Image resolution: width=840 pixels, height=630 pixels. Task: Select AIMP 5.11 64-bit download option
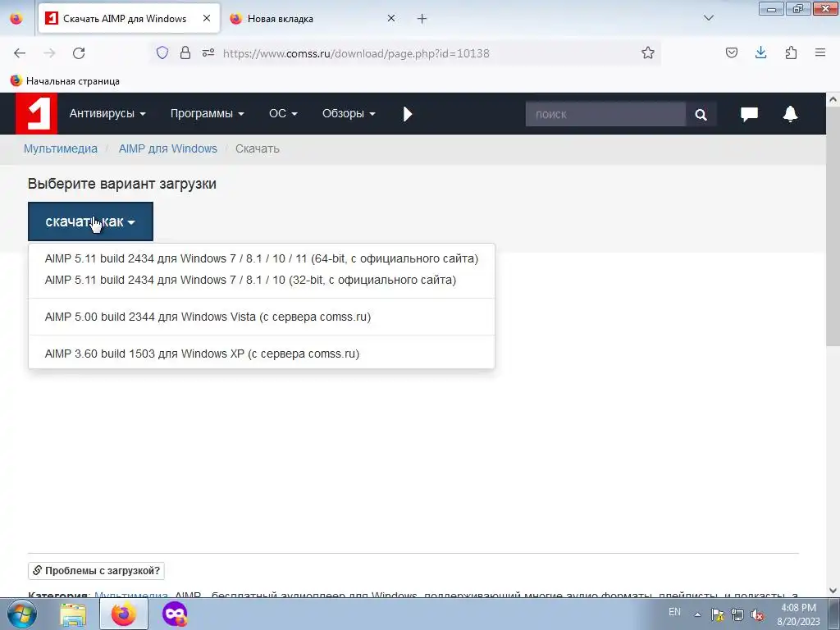point(262,258)
